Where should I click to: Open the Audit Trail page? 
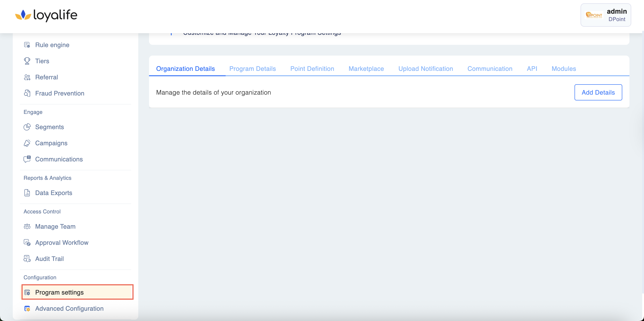[x=50, y=259]
